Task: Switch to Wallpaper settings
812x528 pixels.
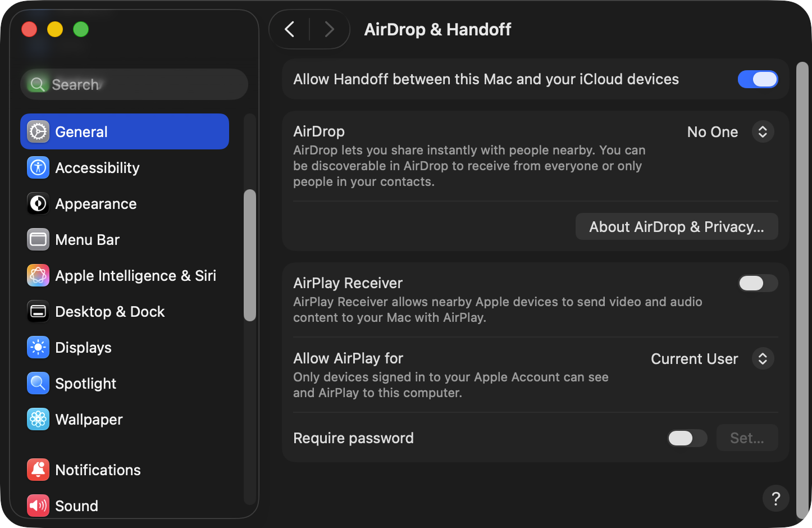Action: pyautogui.click(x=125, y=419)
